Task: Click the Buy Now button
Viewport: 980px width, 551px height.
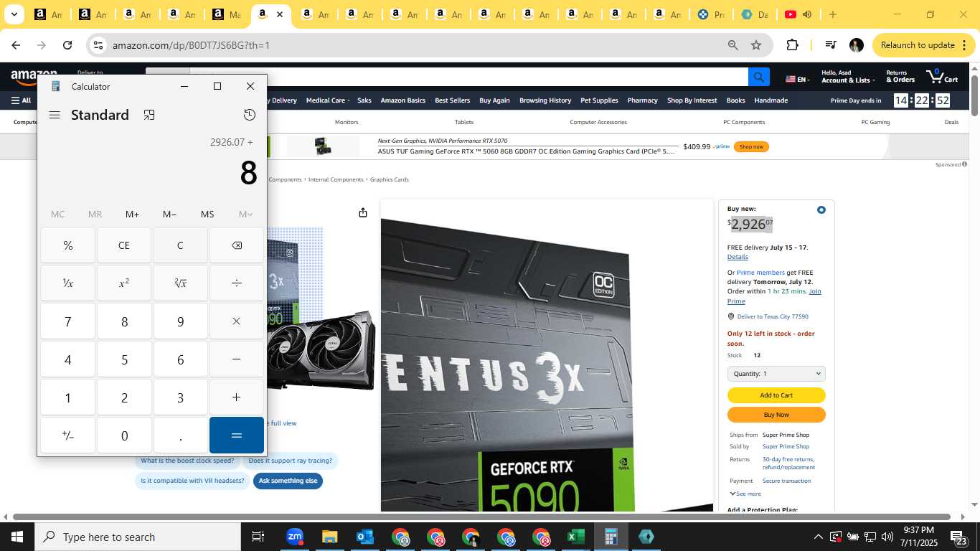Action: tap(776, 415)
